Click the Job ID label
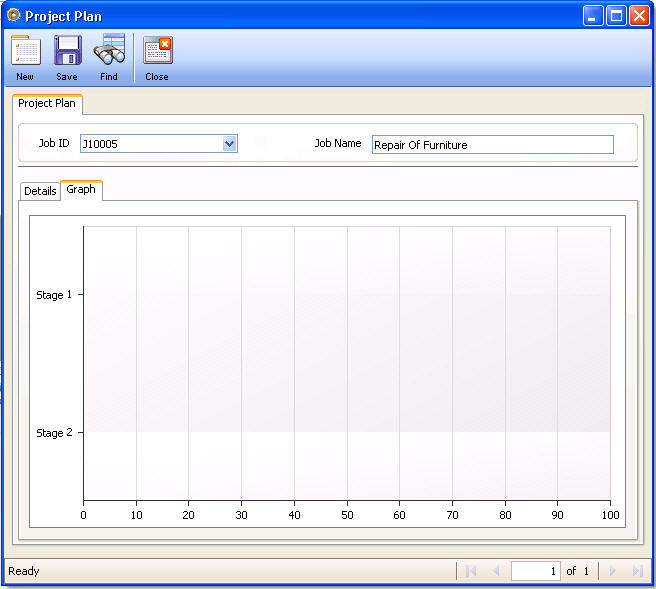This screenshot has width=656, height=589. 54,143
